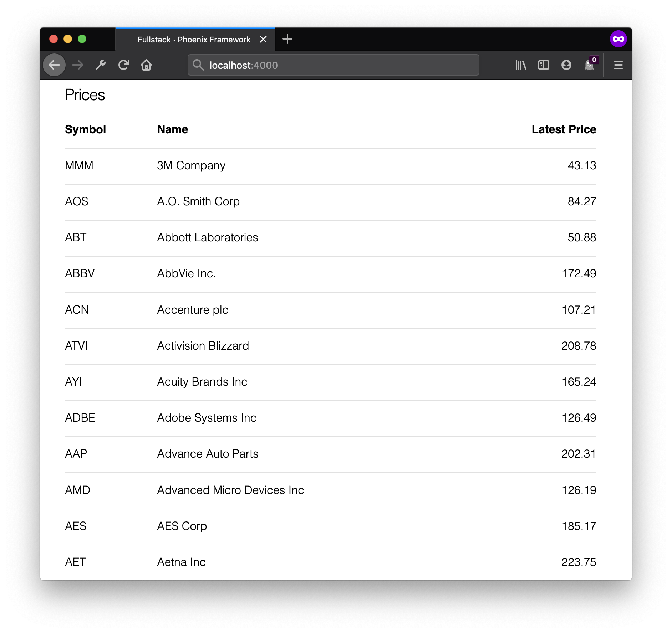Screen dimensions: 672x633
Task: Open the Library bookmarks icon
Action: coord(521,65)
